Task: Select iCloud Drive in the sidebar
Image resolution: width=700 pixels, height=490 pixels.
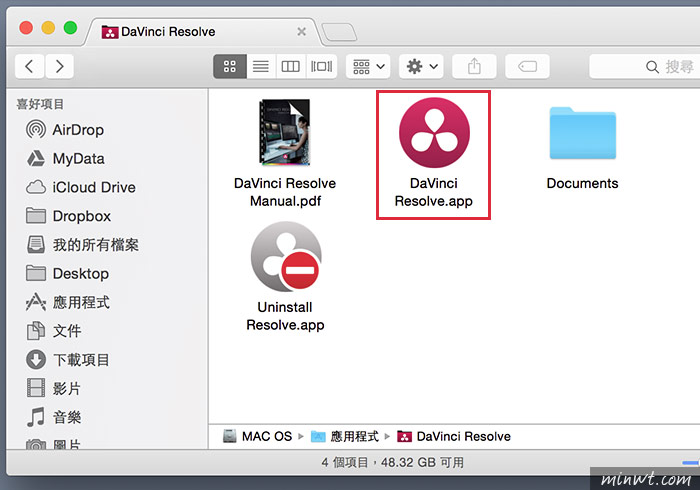Action: coord(80,187)
